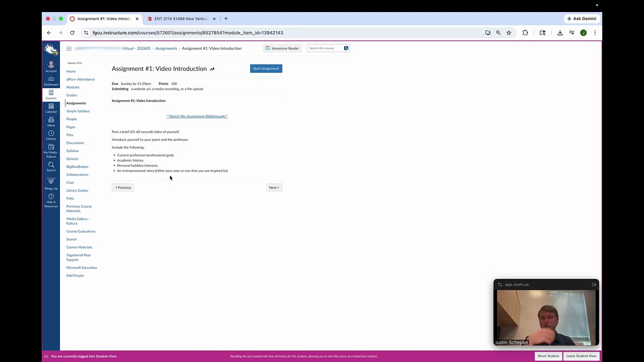Screen dimensions: 644x362
Task: Open BigBlueButton in the course menu
Action: click(x=77, y=166)
